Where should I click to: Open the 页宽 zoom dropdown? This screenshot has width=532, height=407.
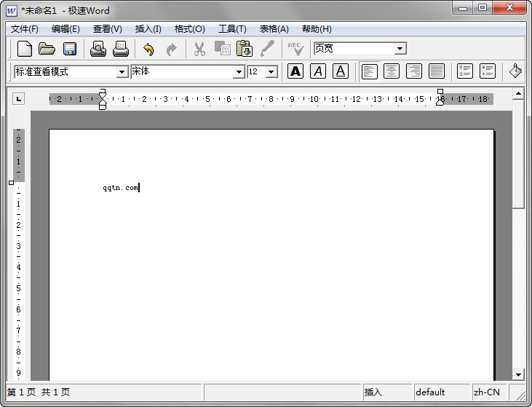tap(400, 49)
